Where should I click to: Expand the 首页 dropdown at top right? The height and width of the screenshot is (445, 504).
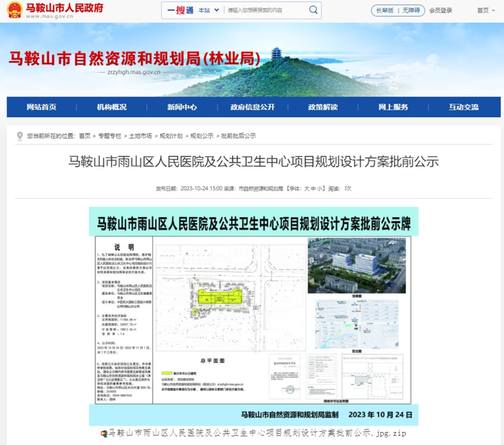(486, 10)
